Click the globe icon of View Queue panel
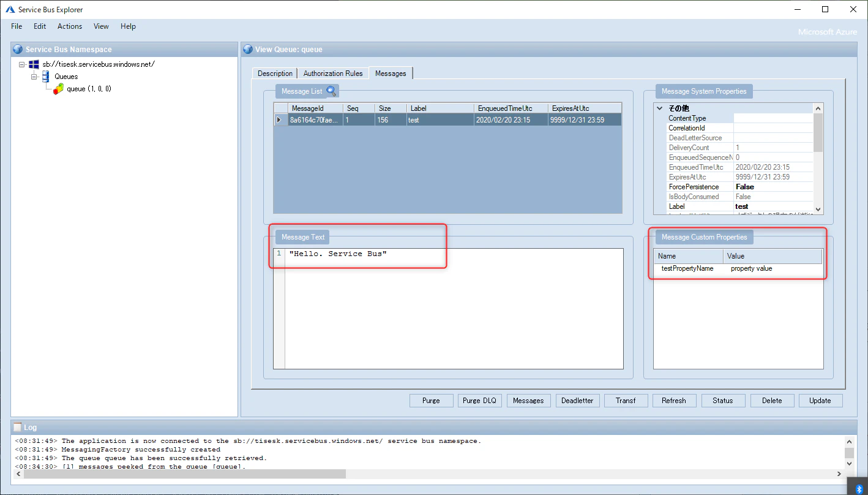The height and width of the screenshot is (495, 868). coord(248,50)
